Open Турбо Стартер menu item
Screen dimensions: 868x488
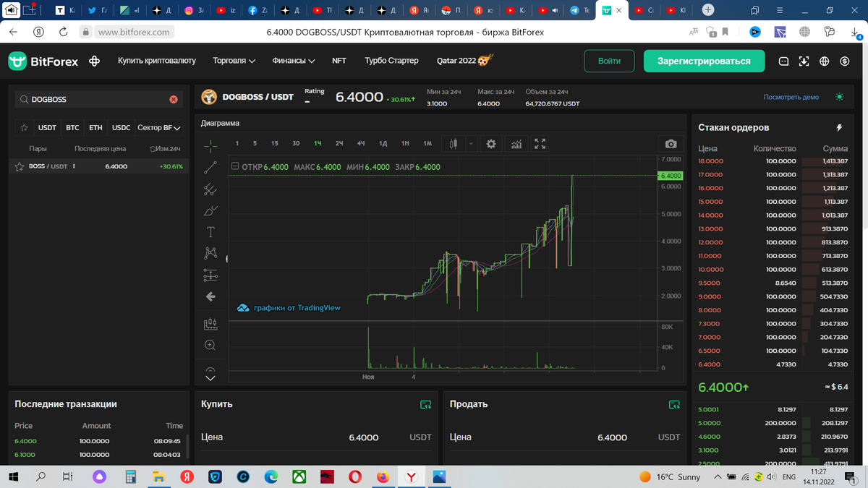[x=391, y=61]
